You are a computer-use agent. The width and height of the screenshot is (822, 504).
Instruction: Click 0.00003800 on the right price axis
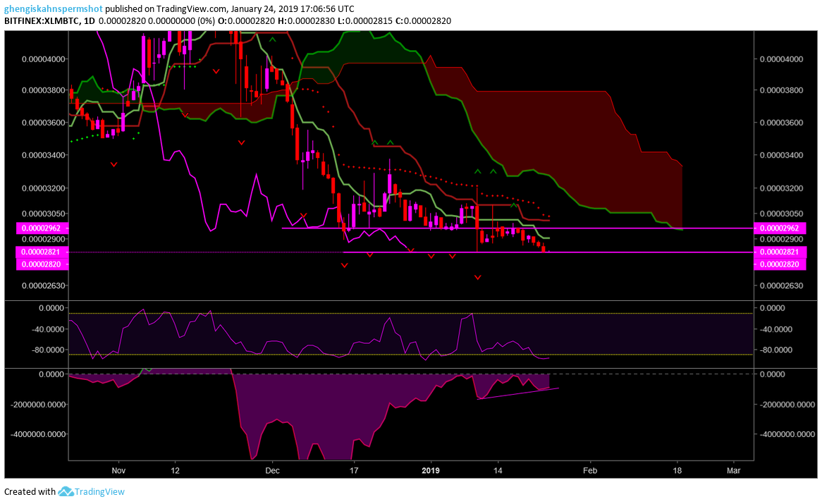[782, 90]
